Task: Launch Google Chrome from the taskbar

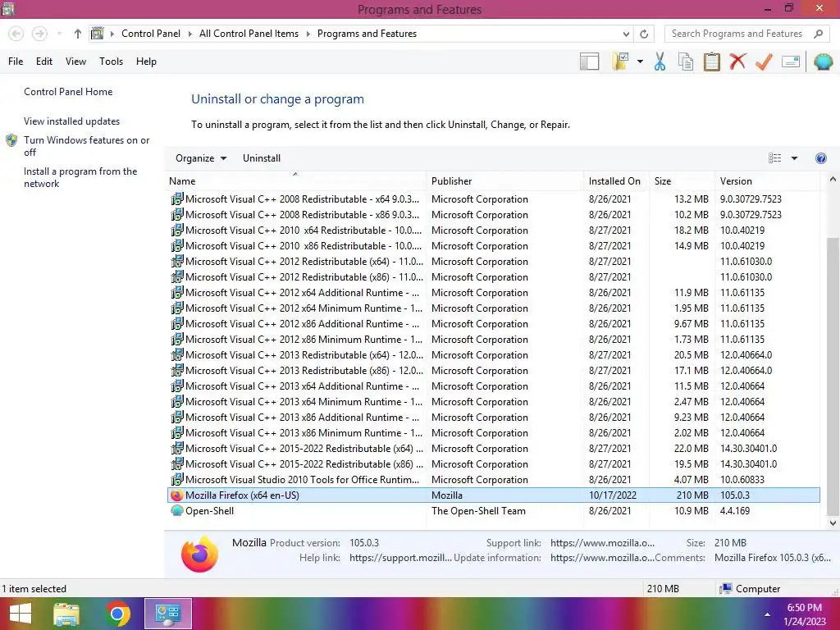Action: (117, 614)
